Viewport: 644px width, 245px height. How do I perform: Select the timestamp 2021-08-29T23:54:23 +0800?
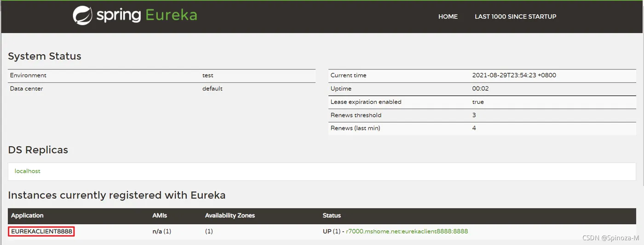[514, 75]
